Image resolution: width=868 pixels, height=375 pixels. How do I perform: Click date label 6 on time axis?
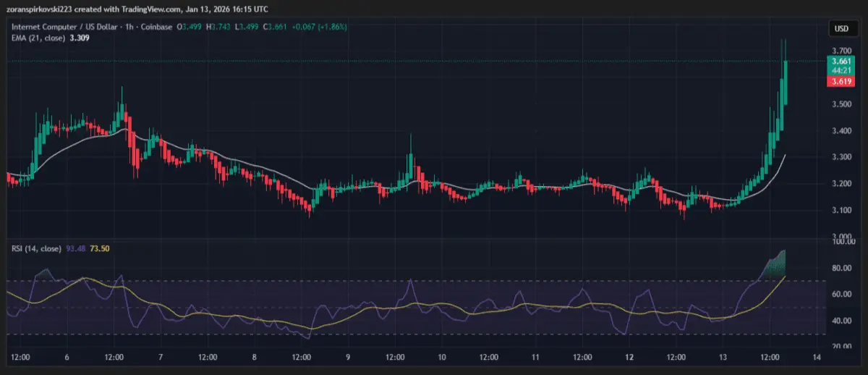click(x=67, y=358)
